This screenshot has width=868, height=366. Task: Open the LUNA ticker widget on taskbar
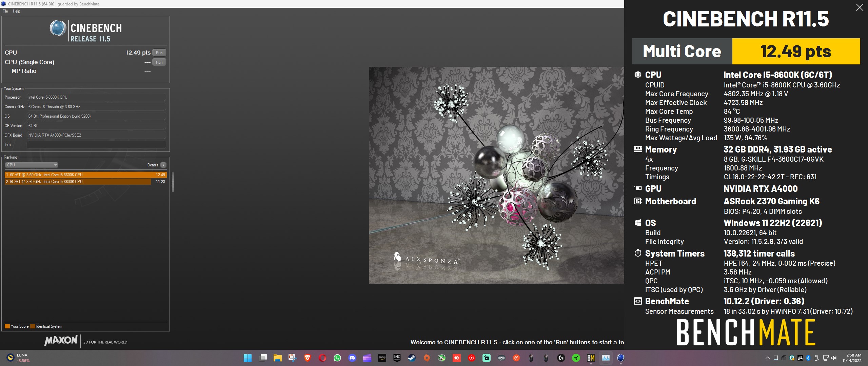(19, 358)
